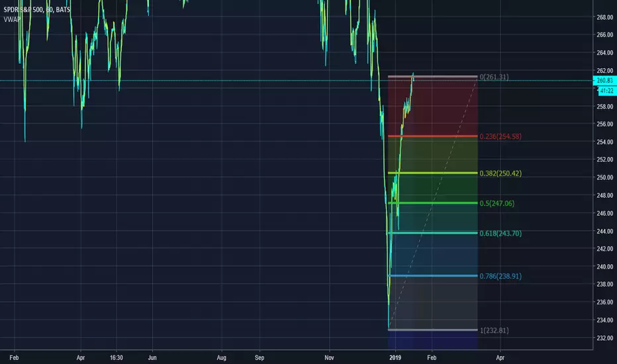
Task: Click the 0.618(243.70) Fibonacci label
Action: tap(500, 234)
